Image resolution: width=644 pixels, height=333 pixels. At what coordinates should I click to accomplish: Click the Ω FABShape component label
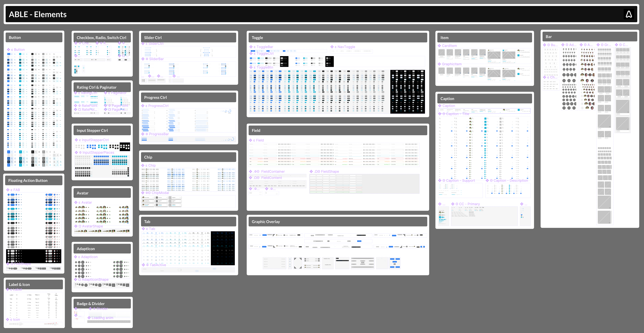(x=20, y=264)
